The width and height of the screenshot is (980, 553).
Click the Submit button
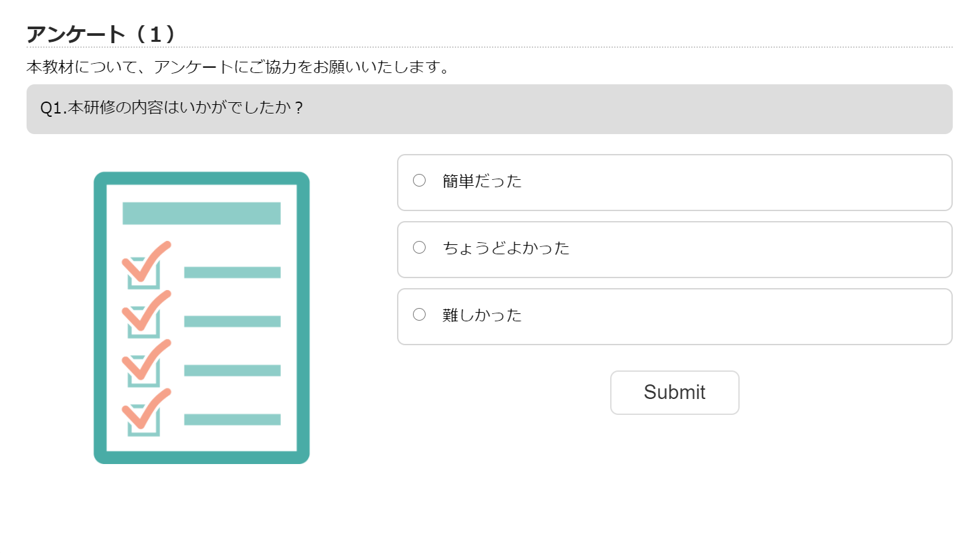(674, 392)
